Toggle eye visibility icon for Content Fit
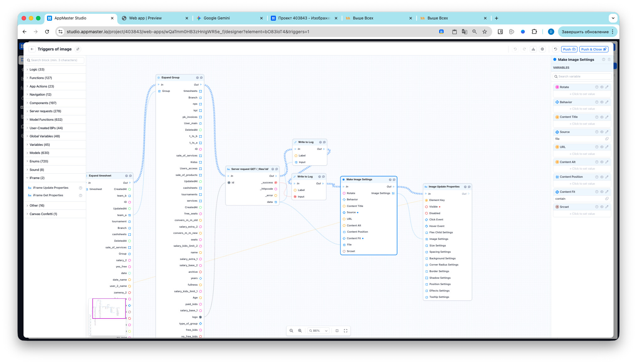The image size is (637, 364). (x=602, y=192)
